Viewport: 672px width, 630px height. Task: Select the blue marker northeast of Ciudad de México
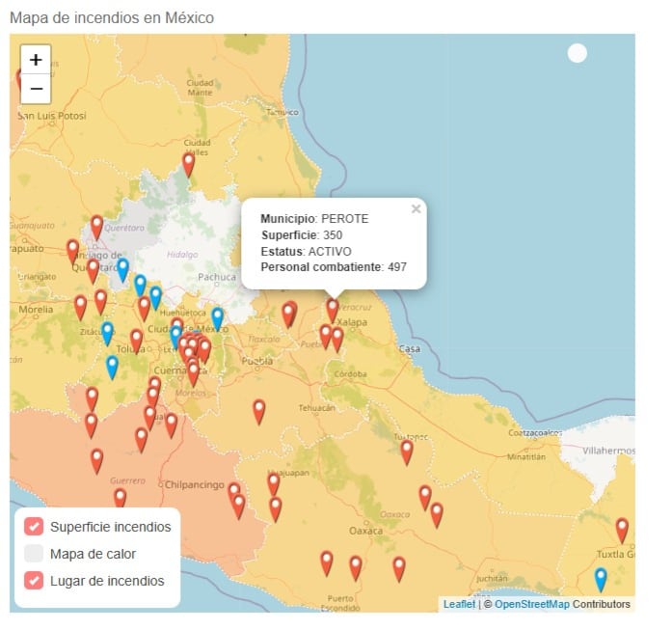(218, 317)
